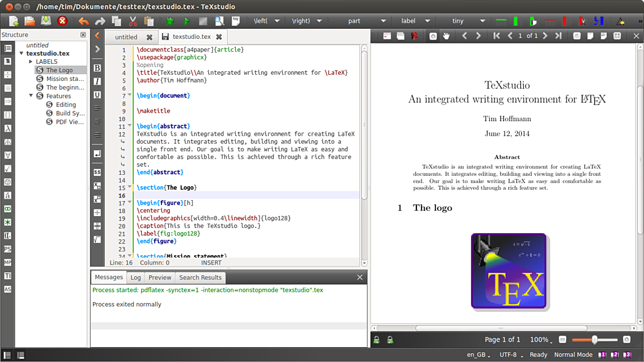Open the UTF-8 encoding selector
Screen dimensions: 644x362
[x=511, y=355]
